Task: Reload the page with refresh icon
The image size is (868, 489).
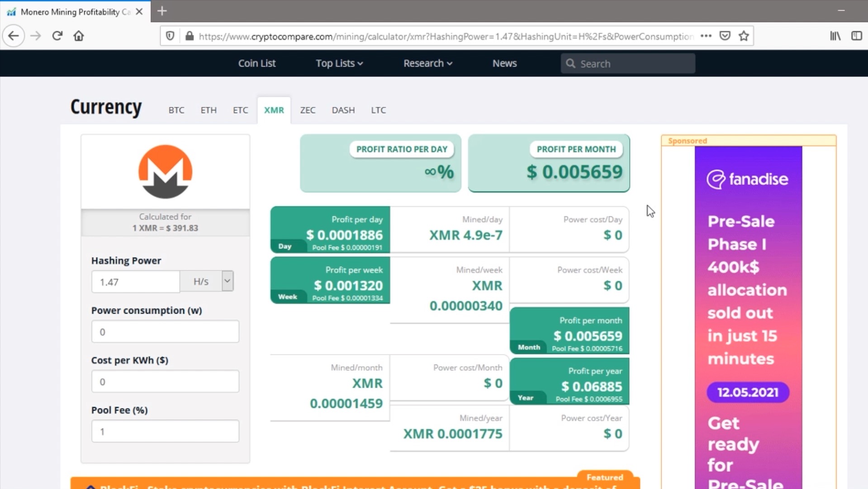Action: pos(57,36)
